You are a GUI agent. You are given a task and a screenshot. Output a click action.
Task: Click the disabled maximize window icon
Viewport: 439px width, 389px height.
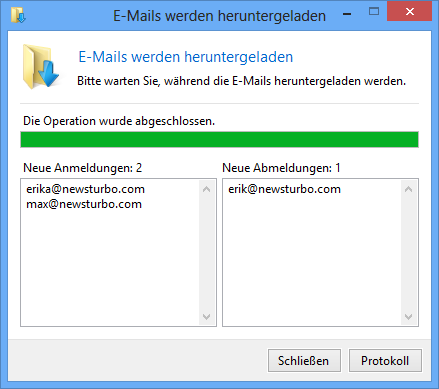pyautogui.click(x=374, y=12)
